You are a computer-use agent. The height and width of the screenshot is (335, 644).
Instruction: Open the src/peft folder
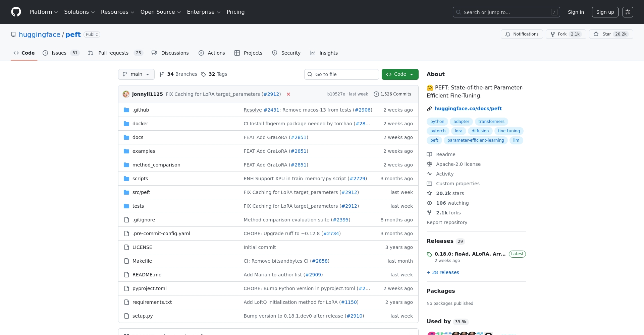pyautogui.click(x=141, y=192)
